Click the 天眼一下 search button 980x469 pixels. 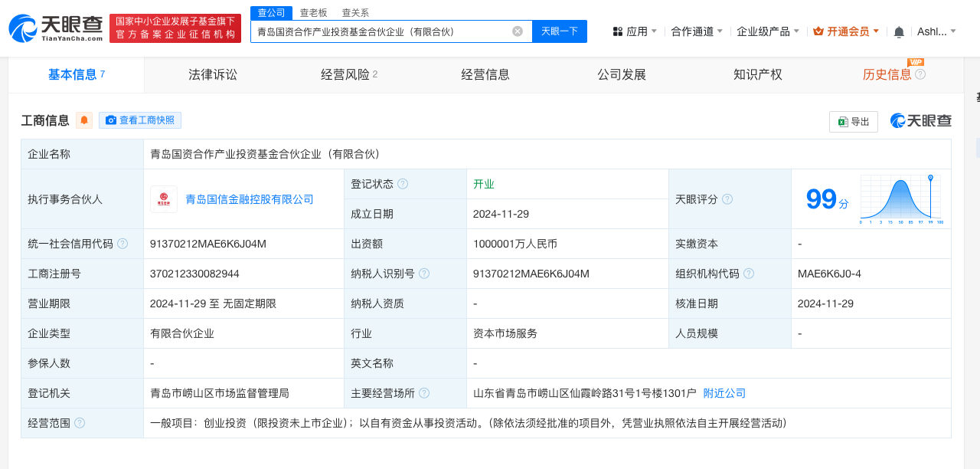(560, 31)
